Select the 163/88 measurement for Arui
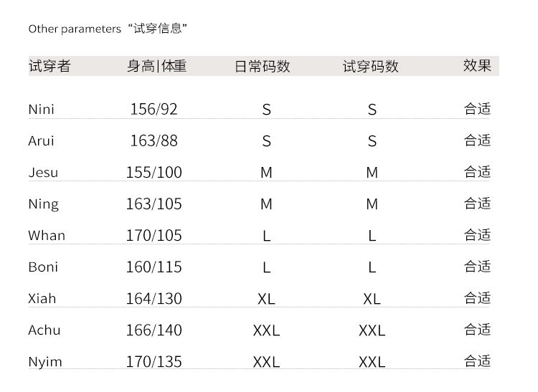The image size is (538, 392). click(x=154, y=141)
